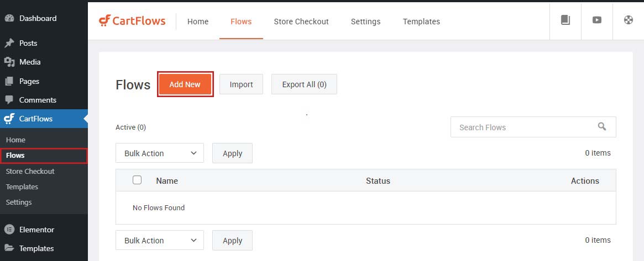This screenshot has width=644, height=261.
Task: Open the support lifebuoy icon
Action: click(629, 20)
